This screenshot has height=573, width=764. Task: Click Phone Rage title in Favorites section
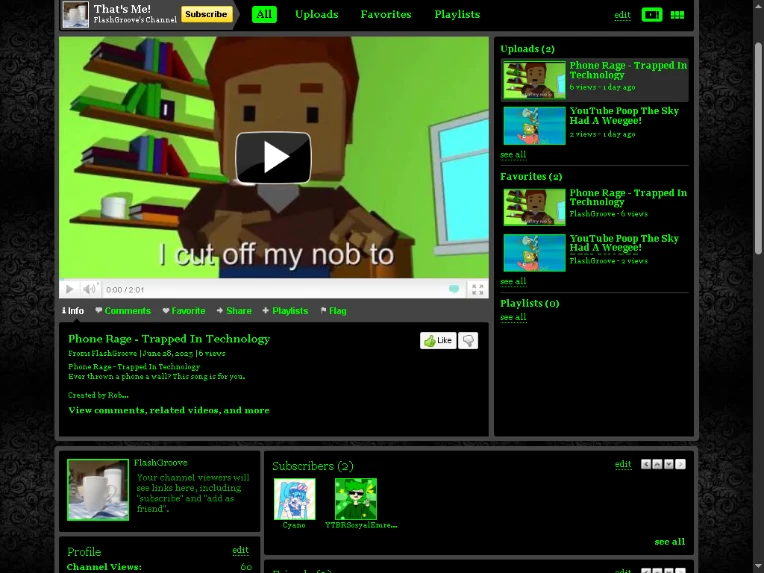(628, 197)
